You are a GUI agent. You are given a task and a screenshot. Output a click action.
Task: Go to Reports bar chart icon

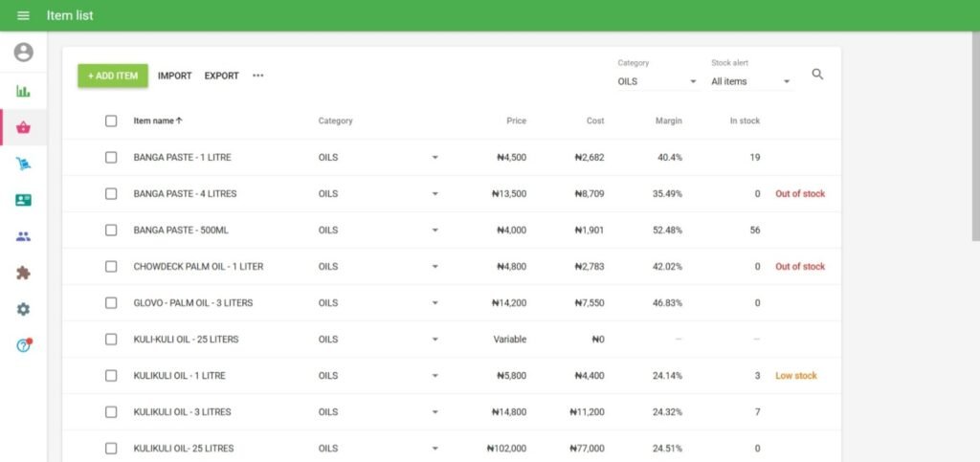(23, 91)
